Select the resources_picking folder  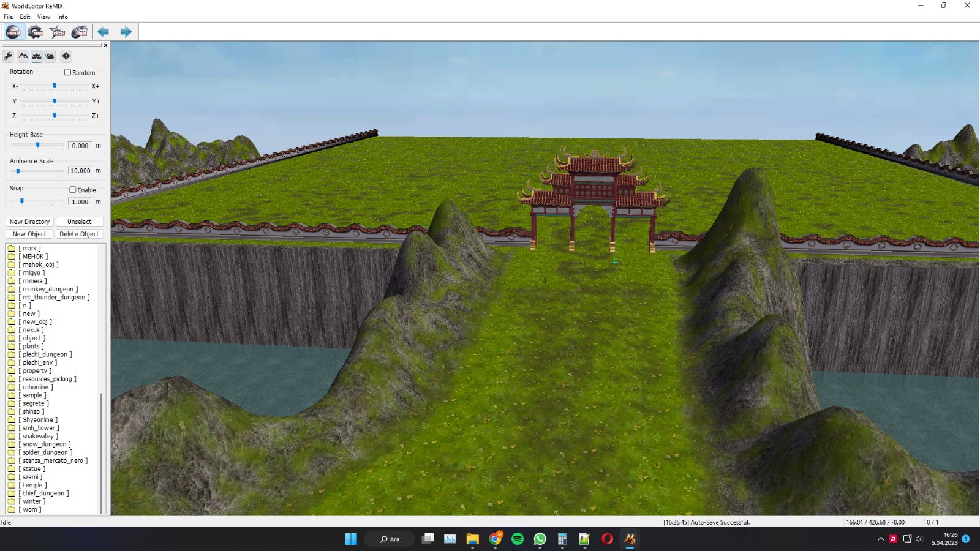(42, 379)
